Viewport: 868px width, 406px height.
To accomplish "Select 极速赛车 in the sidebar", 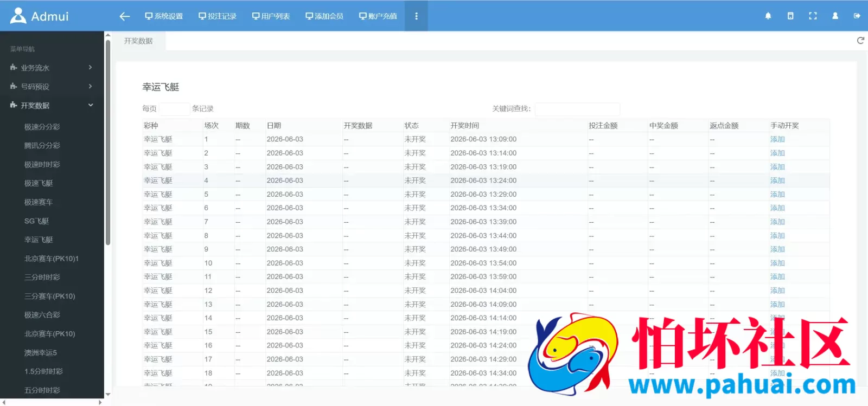I will [x=39, y=202].
